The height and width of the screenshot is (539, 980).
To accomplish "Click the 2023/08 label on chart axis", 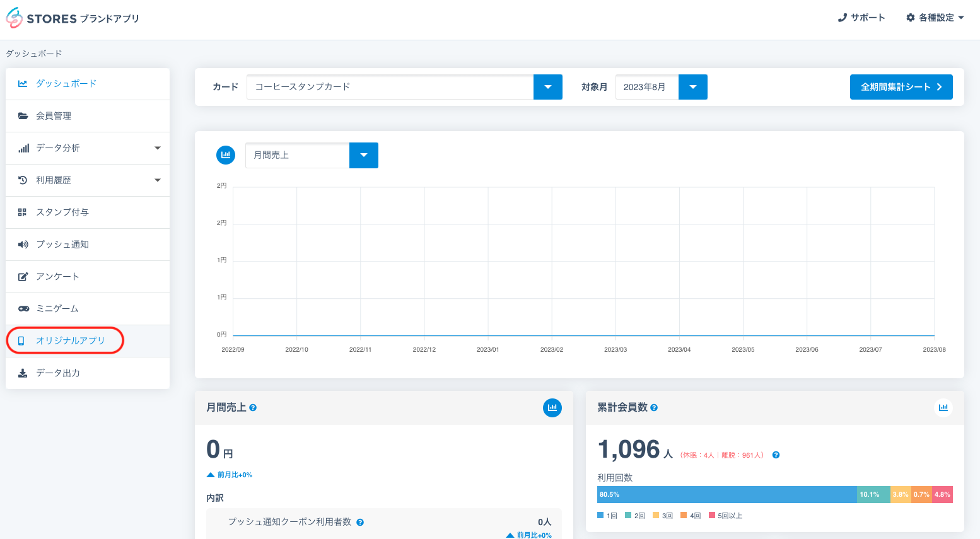I will (934, 349).
